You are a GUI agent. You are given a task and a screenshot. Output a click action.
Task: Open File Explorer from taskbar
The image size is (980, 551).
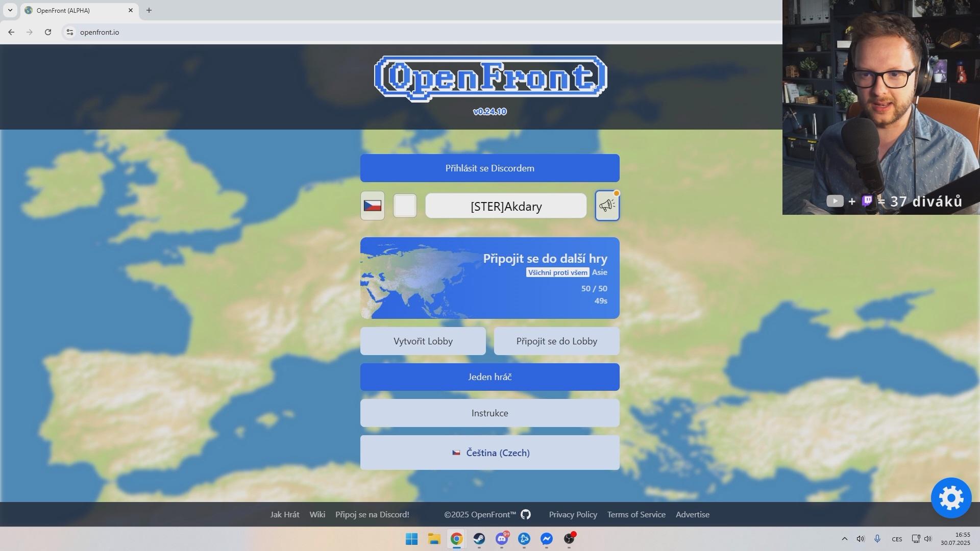434,539
